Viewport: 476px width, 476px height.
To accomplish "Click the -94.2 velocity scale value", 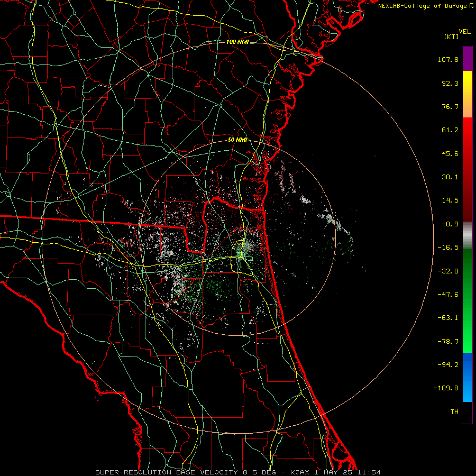I will [x=448, y=365].
